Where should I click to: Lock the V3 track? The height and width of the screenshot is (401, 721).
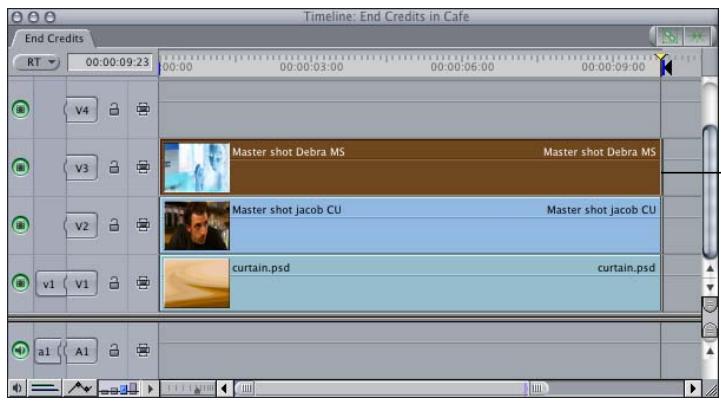tap(114, 167)
